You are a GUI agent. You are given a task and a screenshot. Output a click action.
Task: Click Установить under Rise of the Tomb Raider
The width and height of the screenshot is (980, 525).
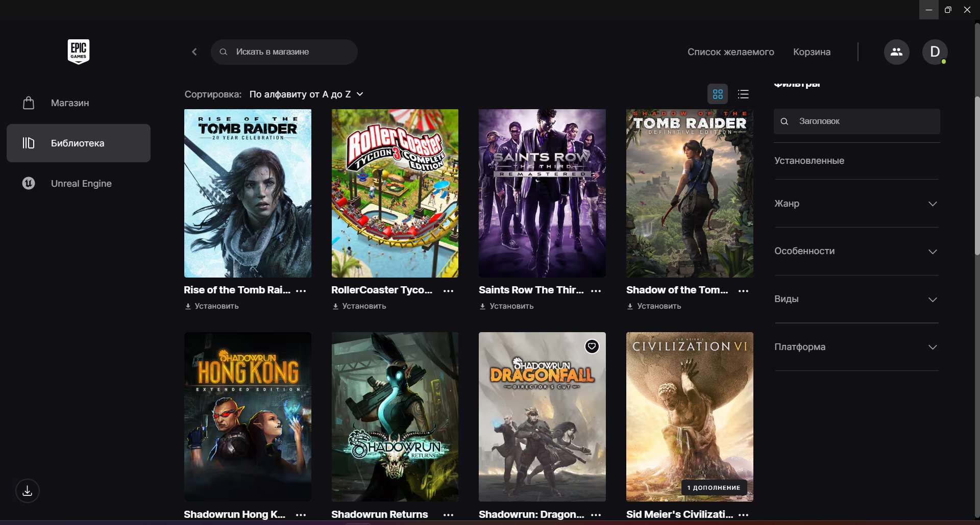click(212, 306)
